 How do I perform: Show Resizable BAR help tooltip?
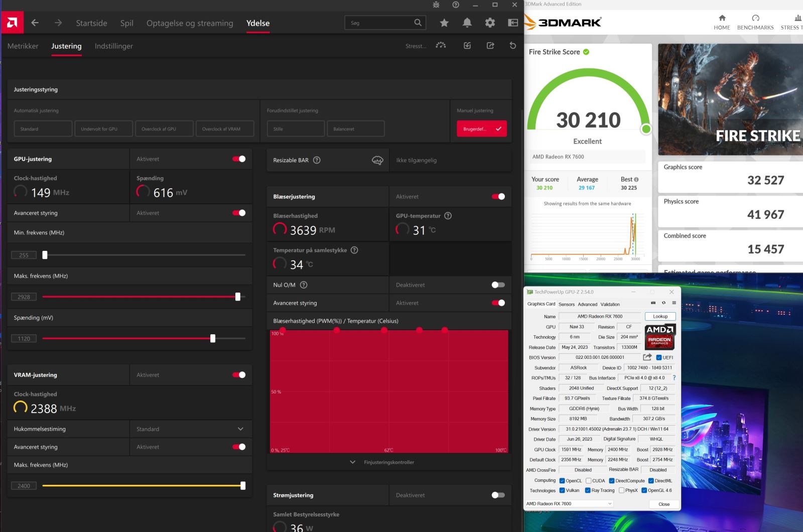[317, 160]
